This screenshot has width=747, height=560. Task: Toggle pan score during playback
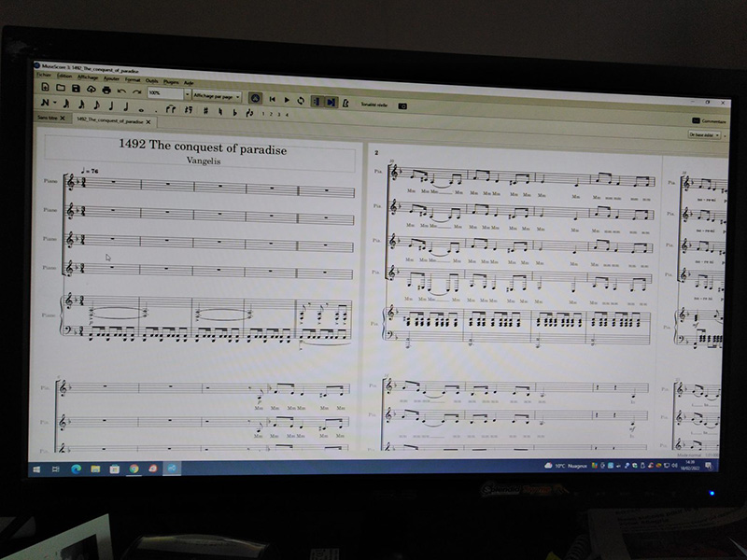(x=331, y=102)
